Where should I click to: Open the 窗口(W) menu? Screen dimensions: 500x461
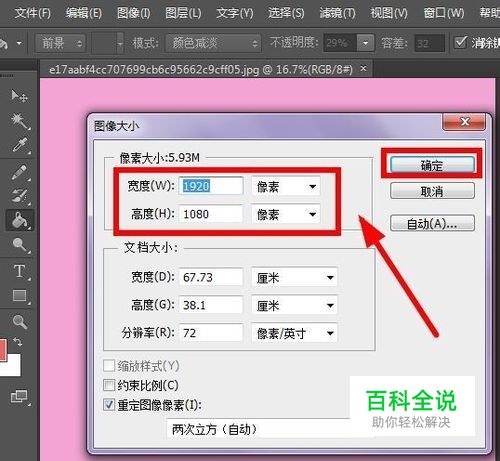[x=444, y=13]
